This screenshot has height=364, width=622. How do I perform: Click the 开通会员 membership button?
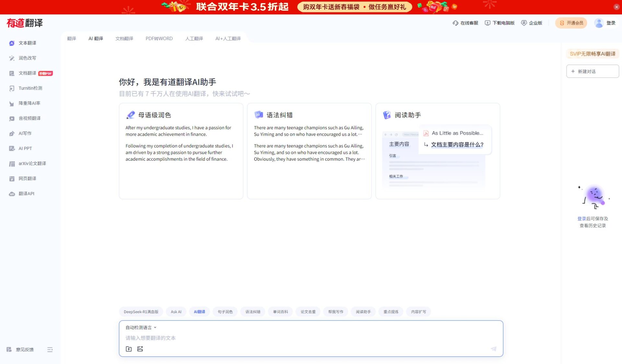tap(571, 23)
